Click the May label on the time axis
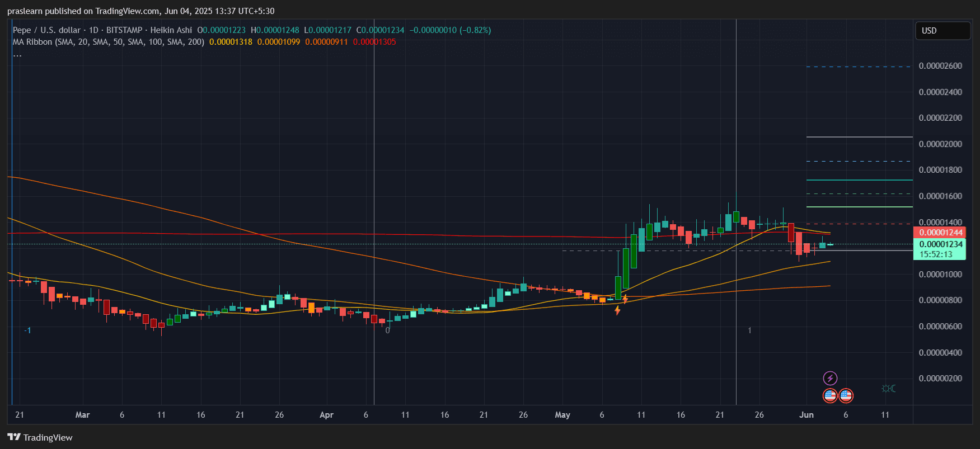This screenshot has height=449, width=980. [x=562, y=415]
